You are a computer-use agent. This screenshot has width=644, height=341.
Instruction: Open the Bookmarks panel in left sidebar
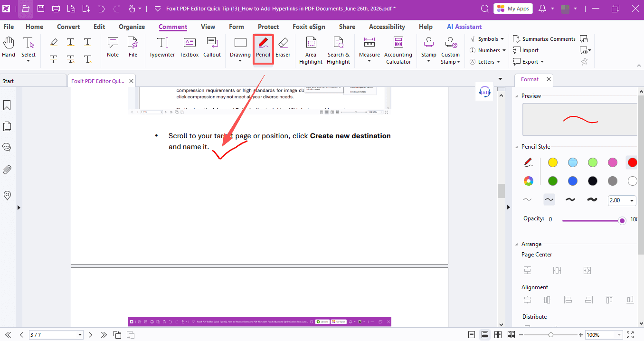(x=7, y=105)
